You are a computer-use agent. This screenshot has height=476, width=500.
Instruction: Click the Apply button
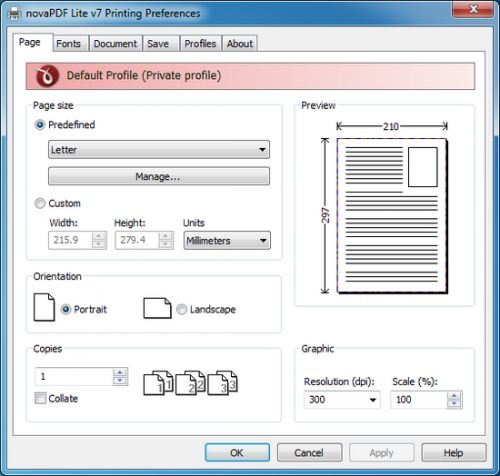coord(381,453)
